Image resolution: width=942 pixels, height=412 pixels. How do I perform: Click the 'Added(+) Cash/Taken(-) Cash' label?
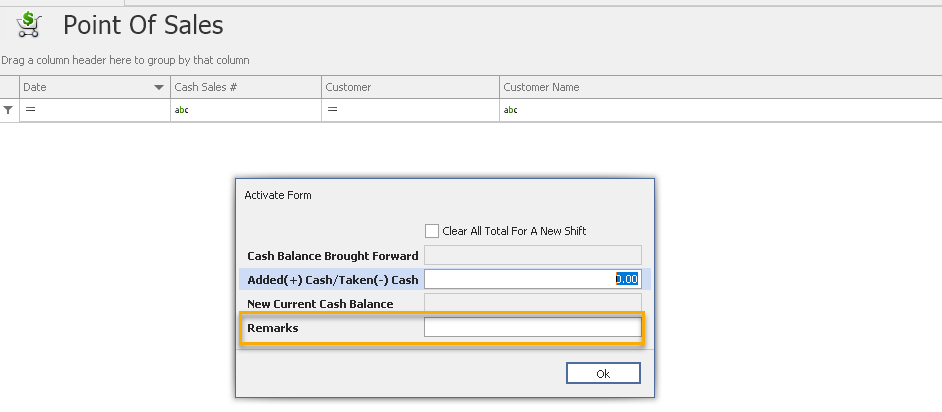(333, 280)
